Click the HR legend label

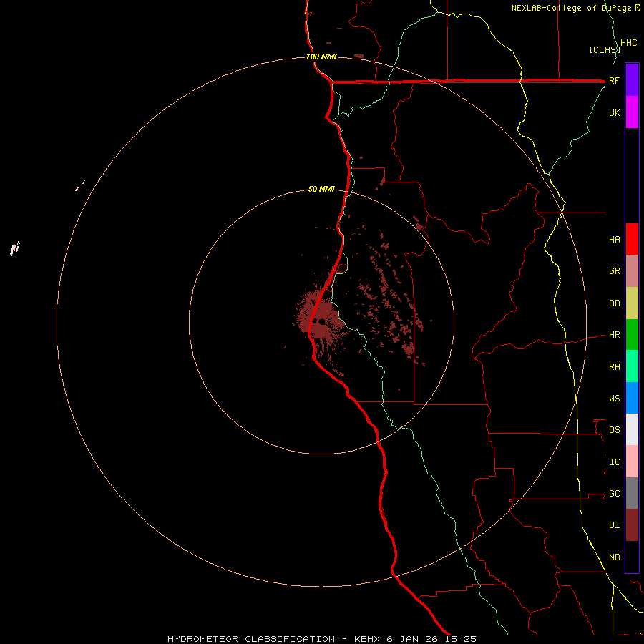pos(614,335)
